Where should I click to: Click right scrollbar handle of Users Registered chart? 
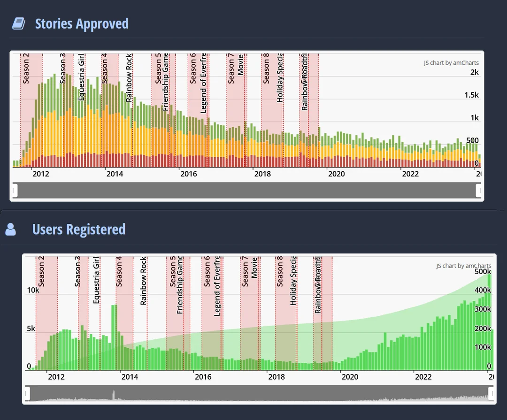491,393
